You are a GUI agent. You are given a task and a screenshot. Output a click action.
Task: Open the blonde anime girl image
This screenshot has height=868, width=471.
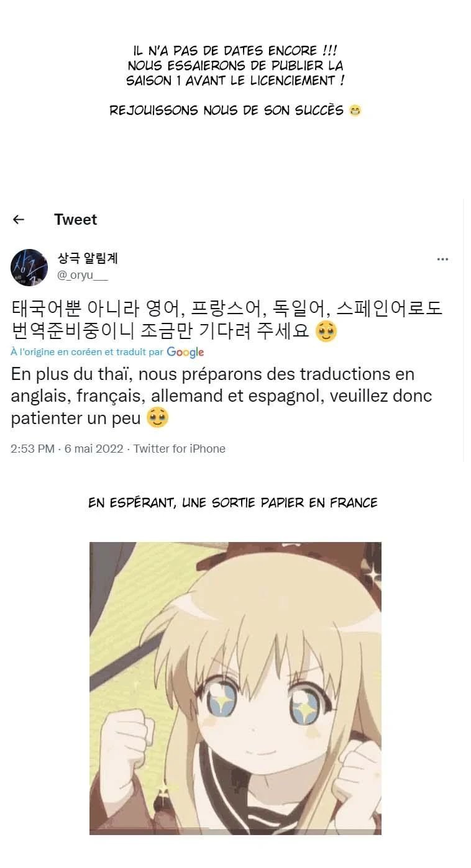pos(236,688)
